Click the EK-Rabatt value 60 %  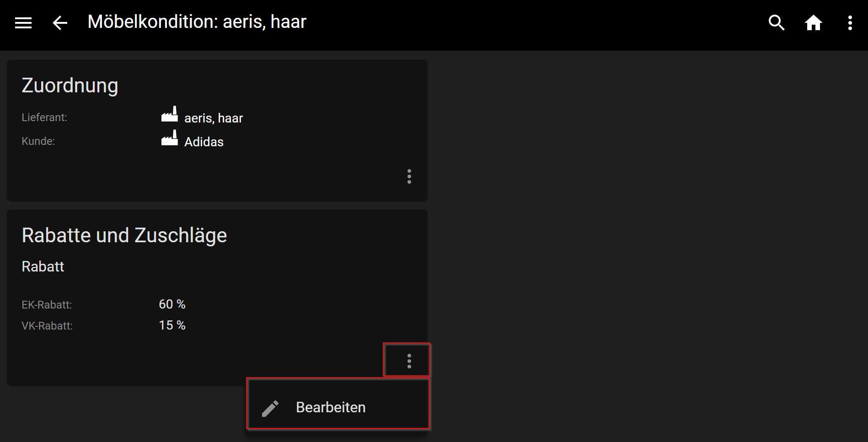point(172,304)
